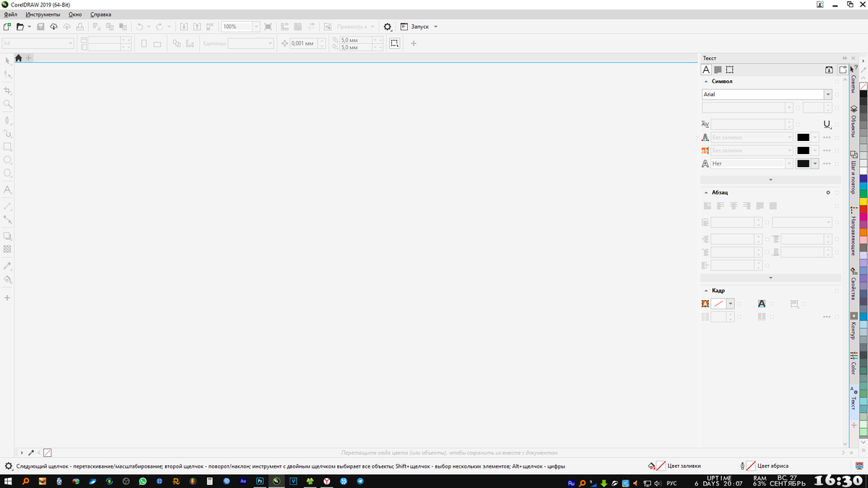868x488 pixels.
Task: Pick the yellow swatch in color palette
Action: 864,201
